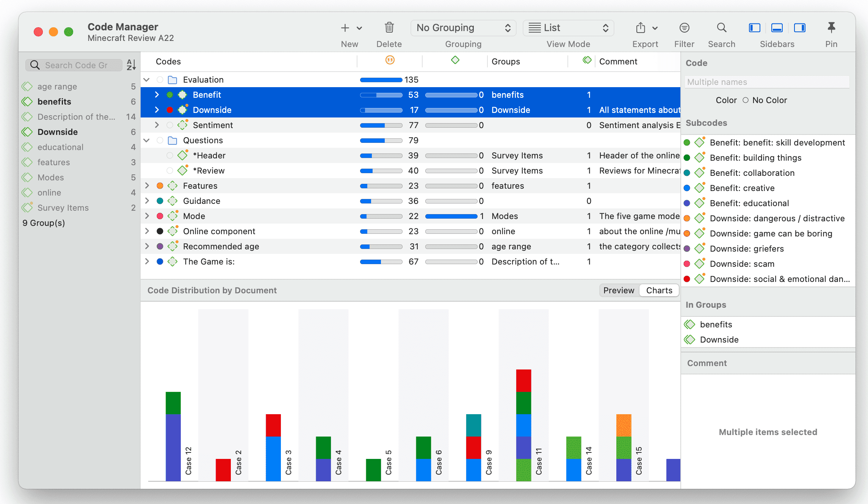Click the Evaluation folder icon

(172, 80)
